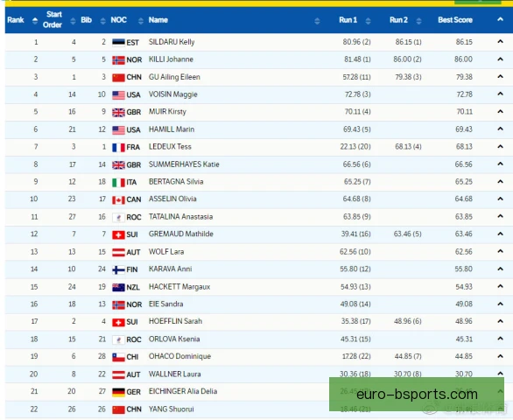The image size is (513, 420).
Task: Sort by NOC column arrows
Action: (141, 21)
